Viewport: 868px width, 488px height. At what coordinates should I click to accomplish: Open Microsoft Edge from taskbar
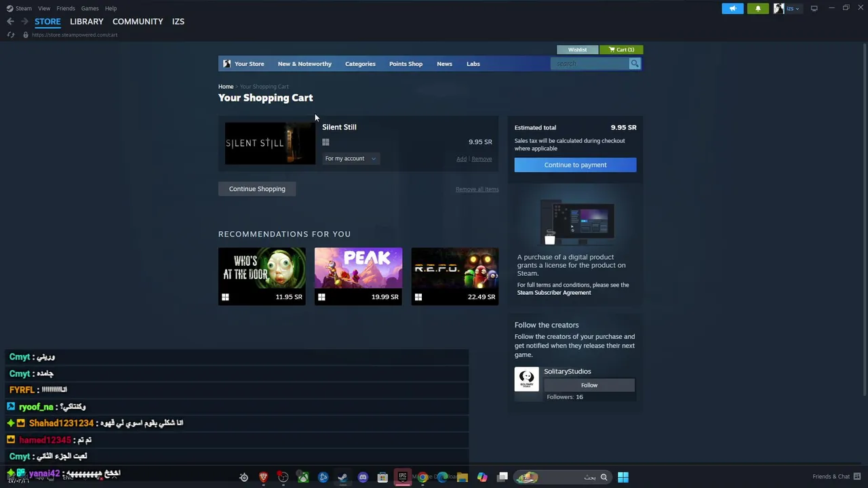[442, 477]
